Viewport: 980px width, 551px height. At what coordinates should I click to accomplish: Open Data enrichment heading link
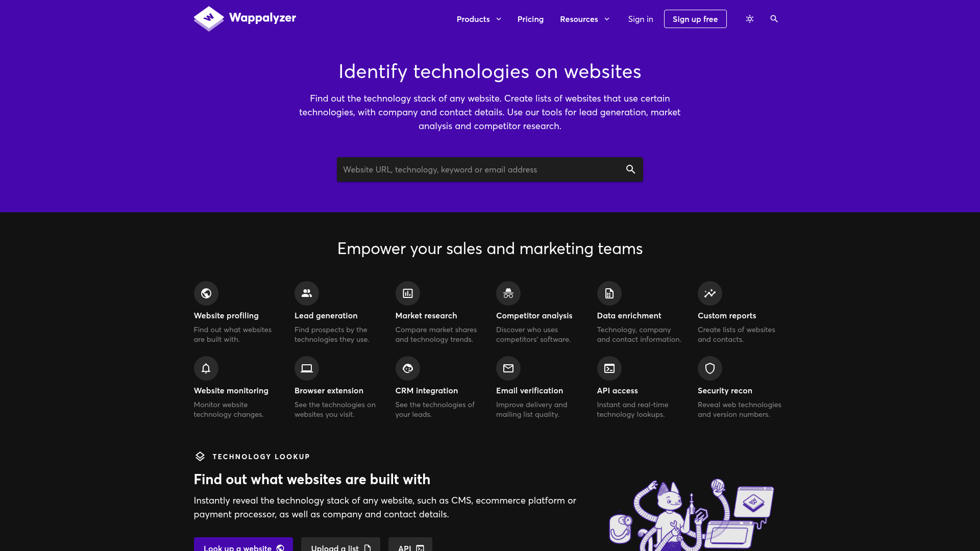pyautogui.click(x=629, y=316)
